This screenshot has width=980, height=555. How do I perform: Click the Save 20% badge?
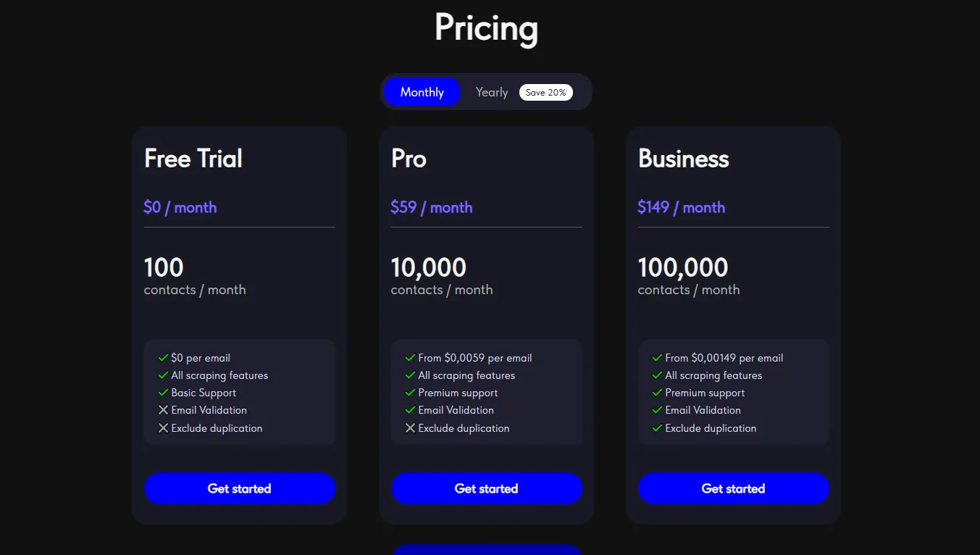[545, 93]
